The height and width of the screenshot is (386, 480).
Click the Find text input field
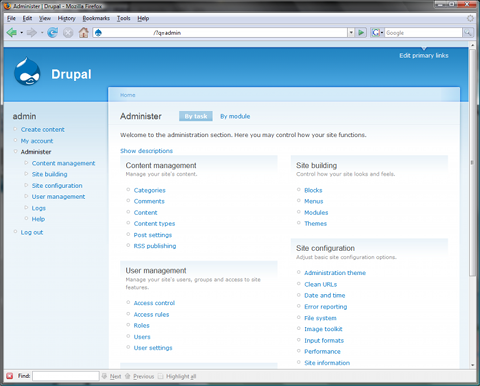click(66, 376)
